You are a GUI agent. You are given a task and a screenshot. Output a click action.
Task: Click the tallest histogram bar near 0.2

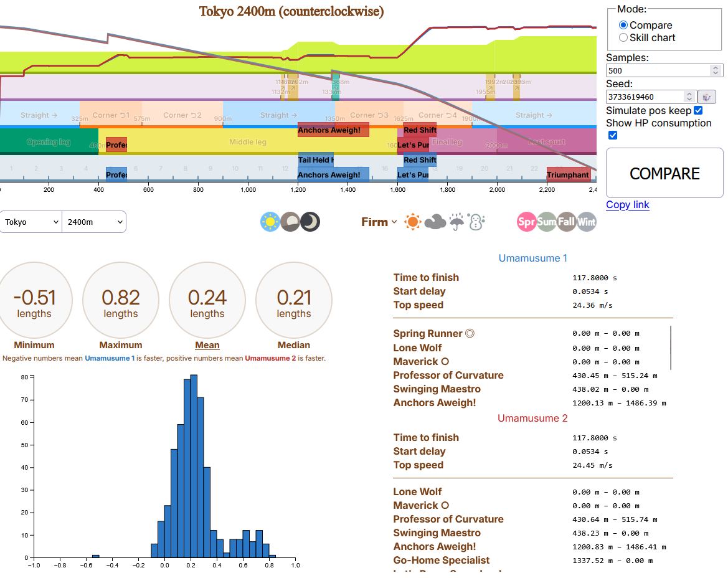[x=194, y=466]
